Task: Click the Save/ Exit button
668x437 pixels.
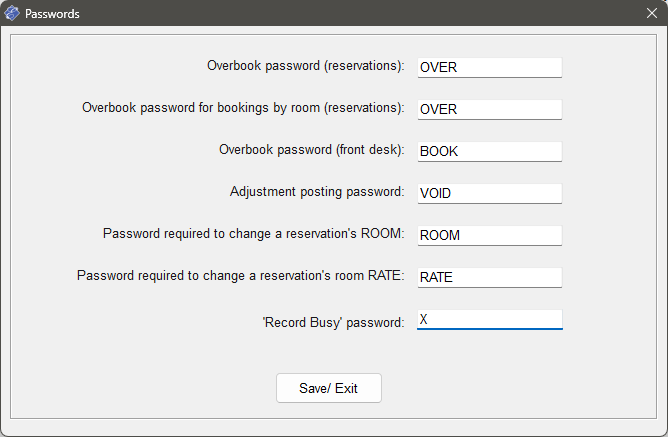Action: [x=328, y=388]
